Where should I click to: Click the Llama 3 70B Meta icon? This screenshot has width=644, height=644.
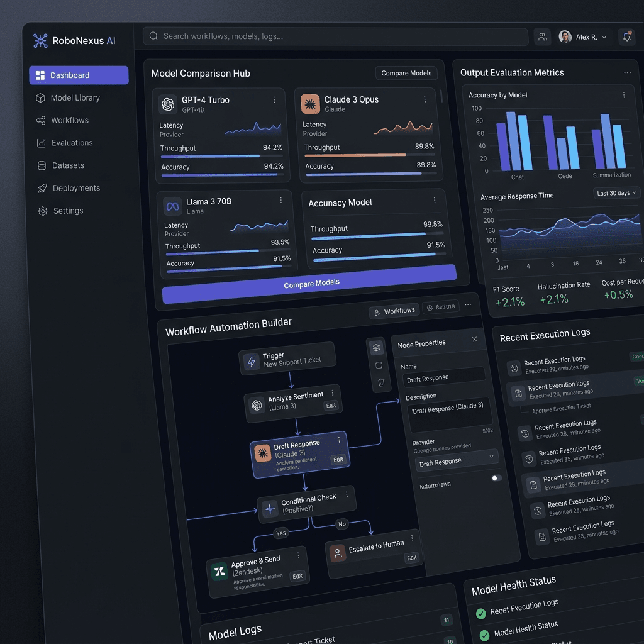(x=172, y=206)
